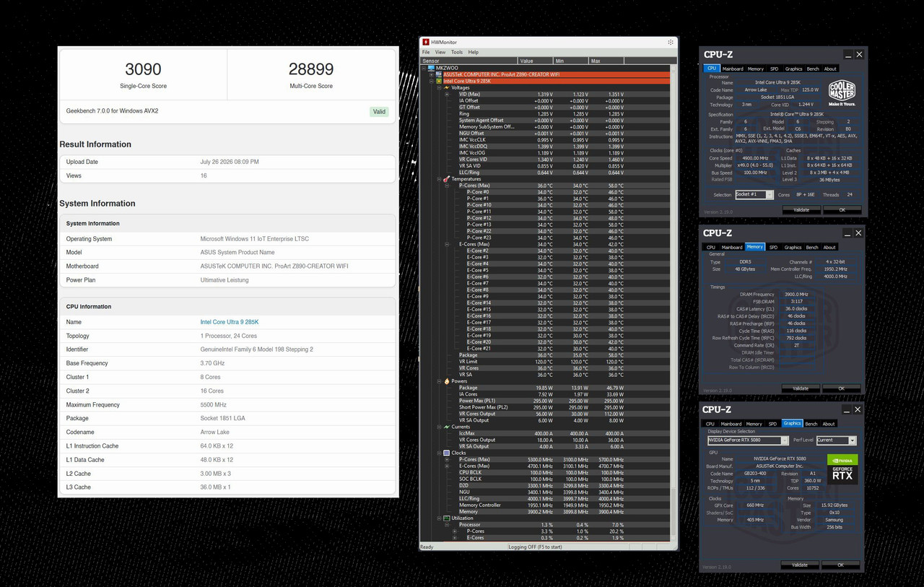This screenshot has height=587, width=924.
Task: Expand the VID (Max) voltage entry
Action: point(447,94)
